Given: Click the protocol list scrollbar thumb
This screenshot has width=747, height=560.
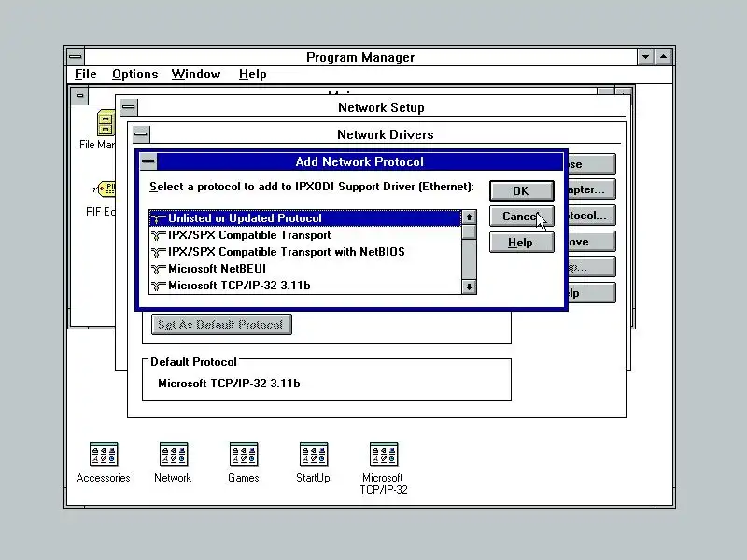Looking at the screenshot, I should 470,231.
